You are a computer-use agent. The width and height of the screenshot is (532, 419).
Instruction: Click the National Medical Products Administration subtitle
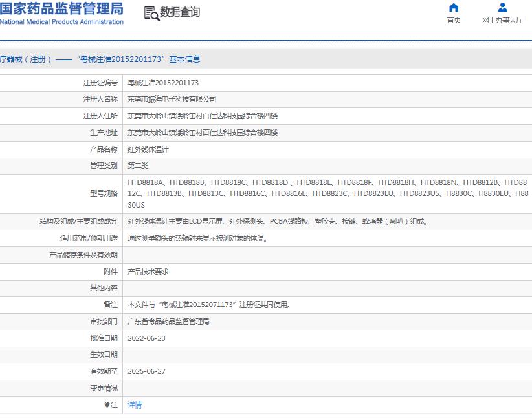[61, 22]
